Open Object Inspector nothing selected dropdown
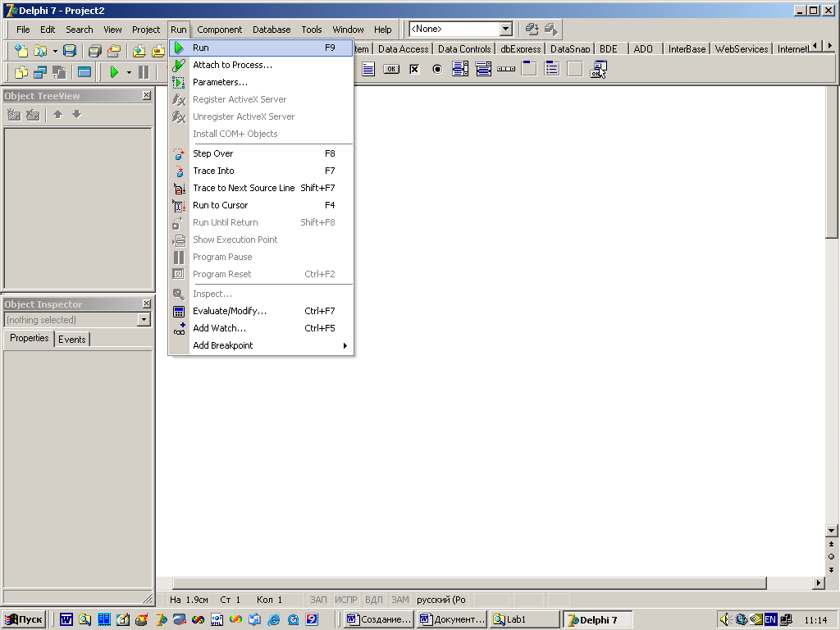840x630 pixels. (x=144, y=320)
